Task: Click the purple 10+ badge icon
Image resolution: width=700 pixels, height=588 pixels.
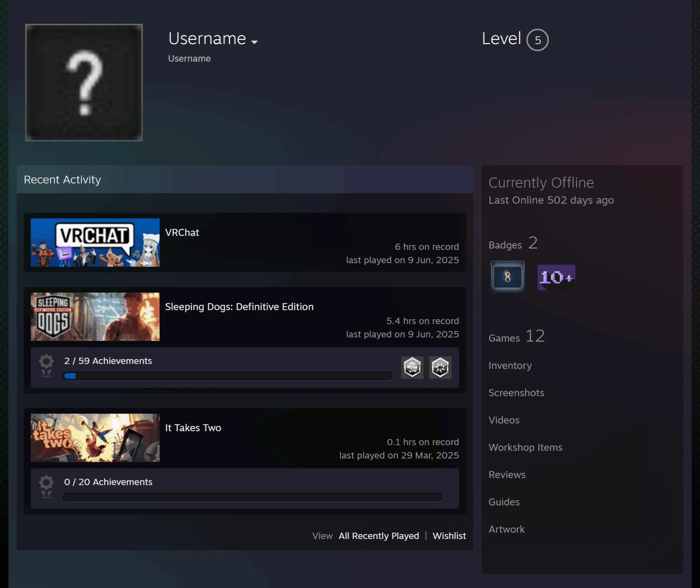Action: click(x=556, y=277)
